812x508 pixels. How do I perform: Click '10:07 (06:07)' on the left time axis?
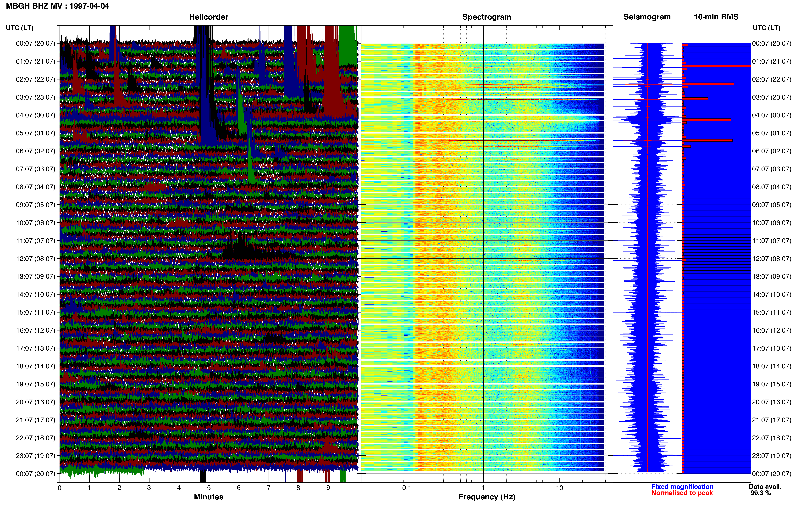tap(36, 223)
